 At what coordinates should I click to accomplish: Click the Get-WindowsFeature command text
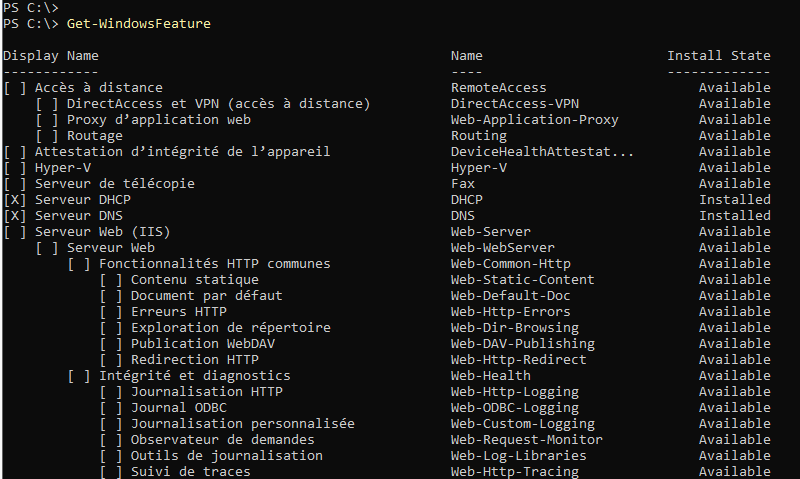click(139, 24)
